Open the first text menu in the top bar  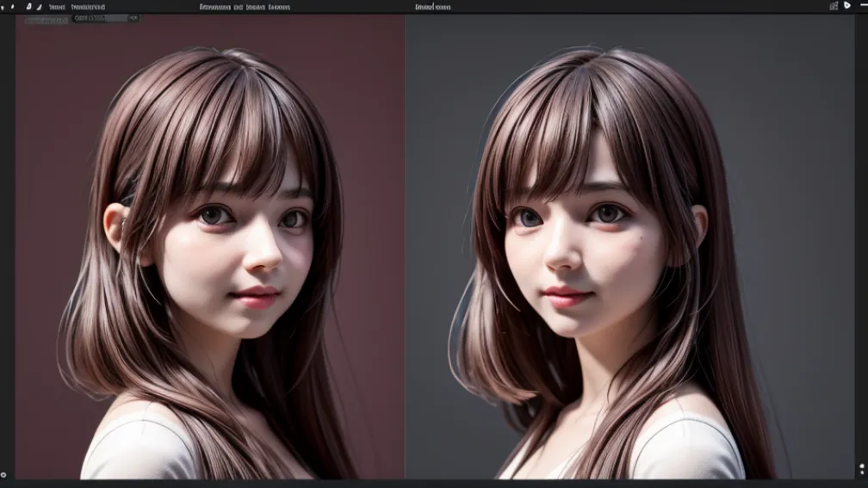click(x=57, y=6)
